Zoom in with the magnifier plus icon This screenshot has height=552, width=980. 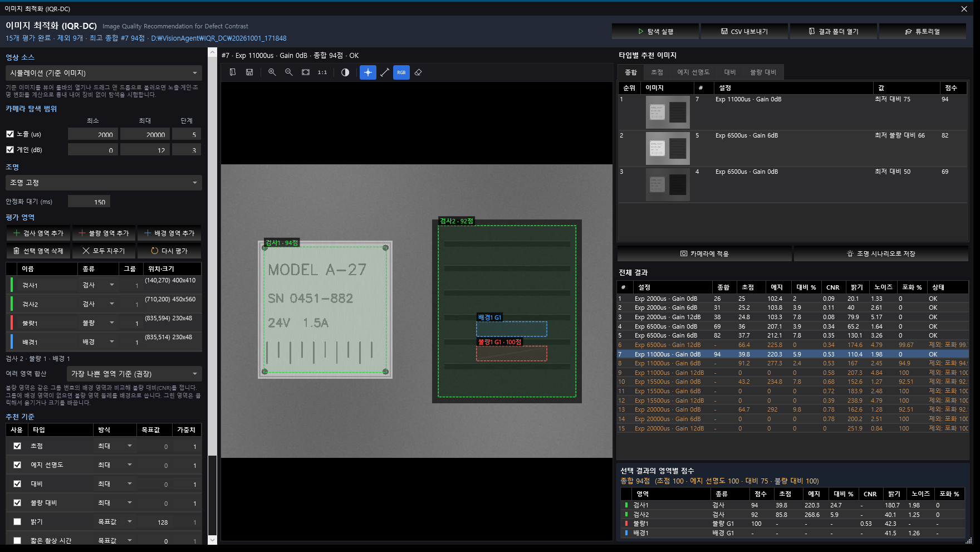[x=272, y=72]
